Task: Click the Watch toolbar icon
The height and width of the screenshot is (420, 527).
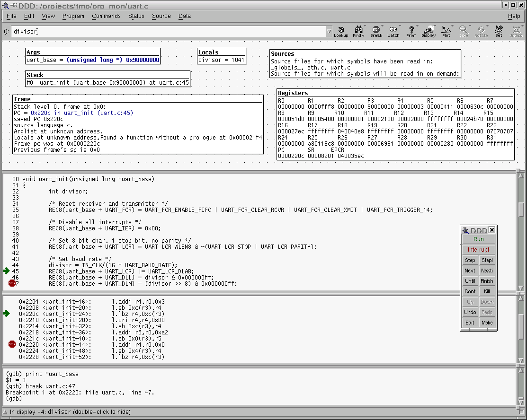Action: pos(393,31)
